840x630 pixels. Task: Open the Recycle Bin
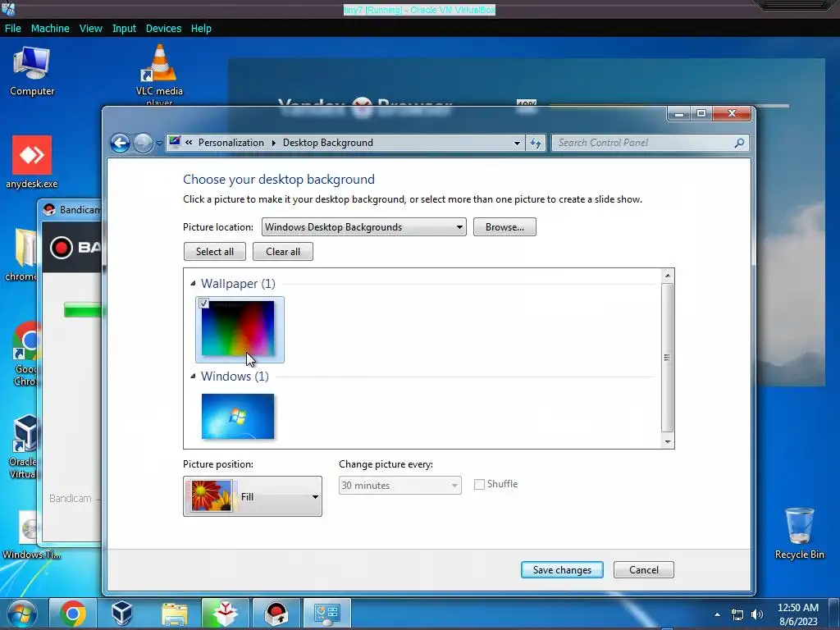click(799, 533)
